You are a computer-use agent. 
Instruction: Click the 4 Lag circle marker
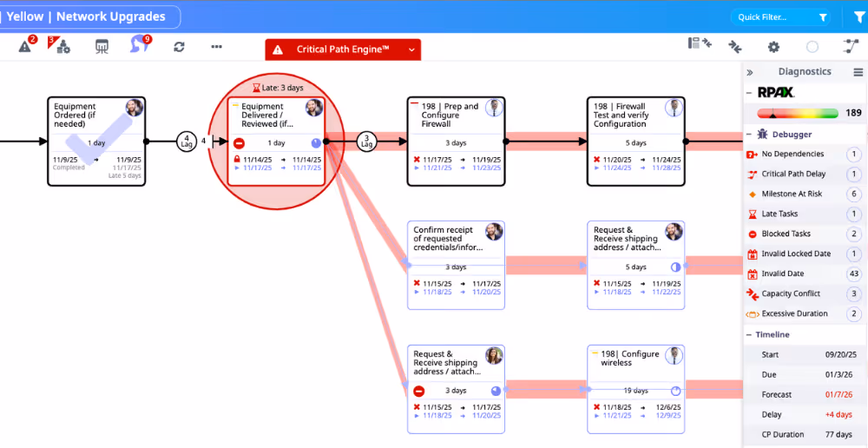[187, 142]
